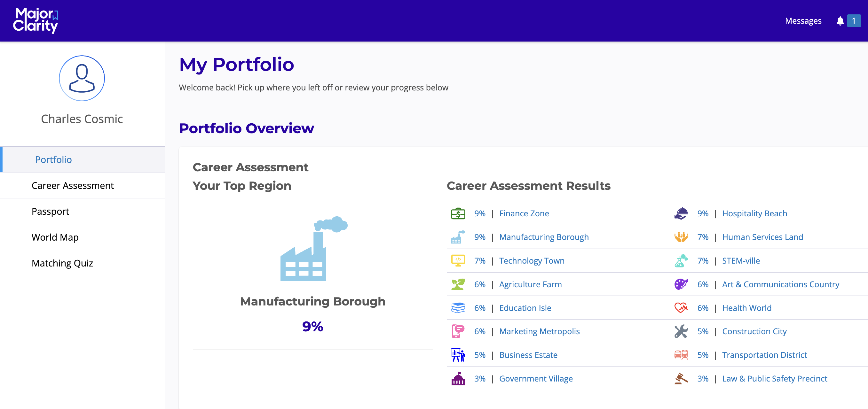Click the Construction City tools icon
The image size is (868, 409).
click(x=681, y=331)
